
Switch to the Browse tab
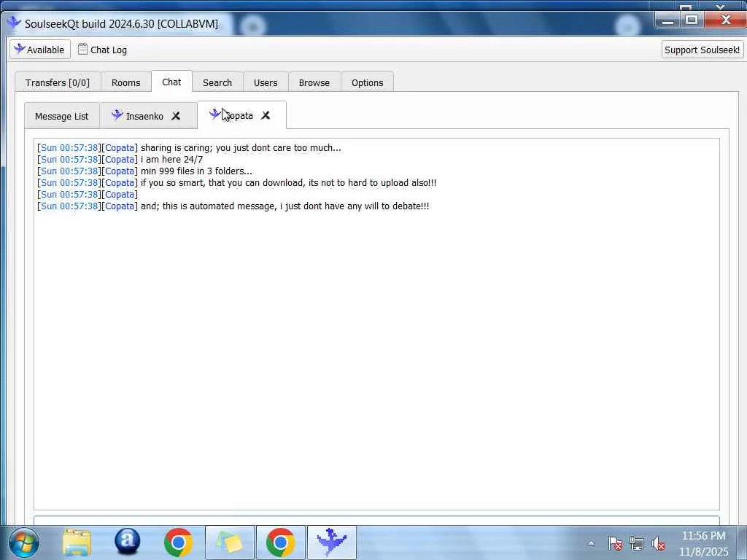pyautogui.click(x=314, y=82)
